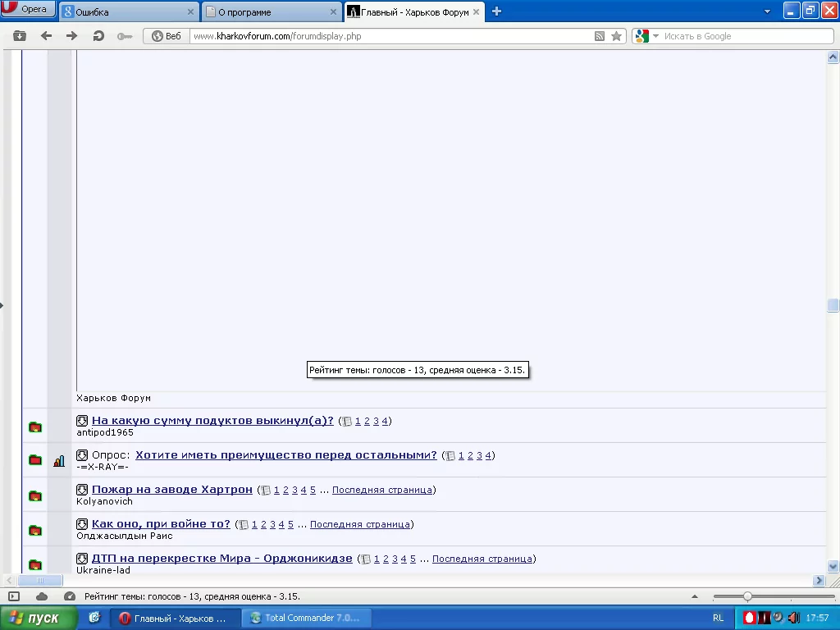The height and width of the screenshot is (630, 840).
Task: Click folder status icon for -=X-RAY=- thread
Action: pyautogui.click(x=35, y=460)
